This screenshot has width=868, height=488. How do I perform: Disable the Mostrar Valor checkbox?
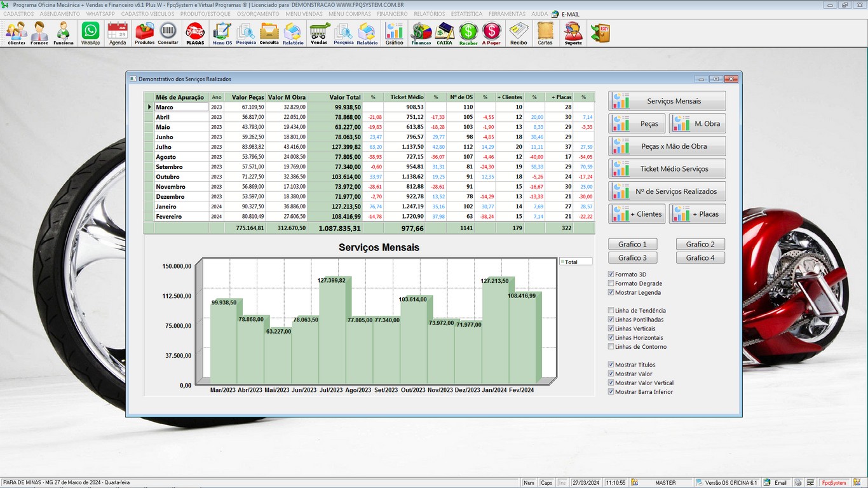point(611,374)
